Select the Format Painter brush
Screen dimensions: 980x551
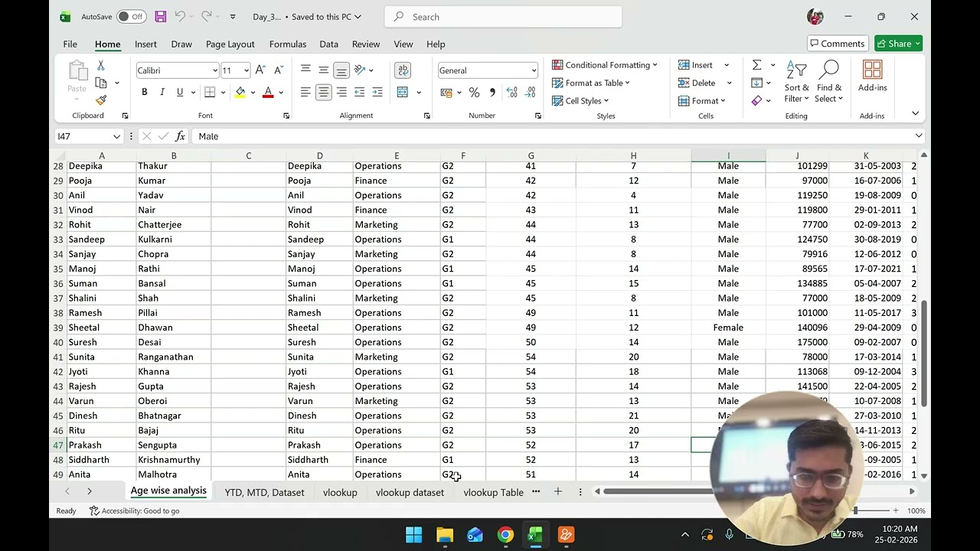point(101,100)
